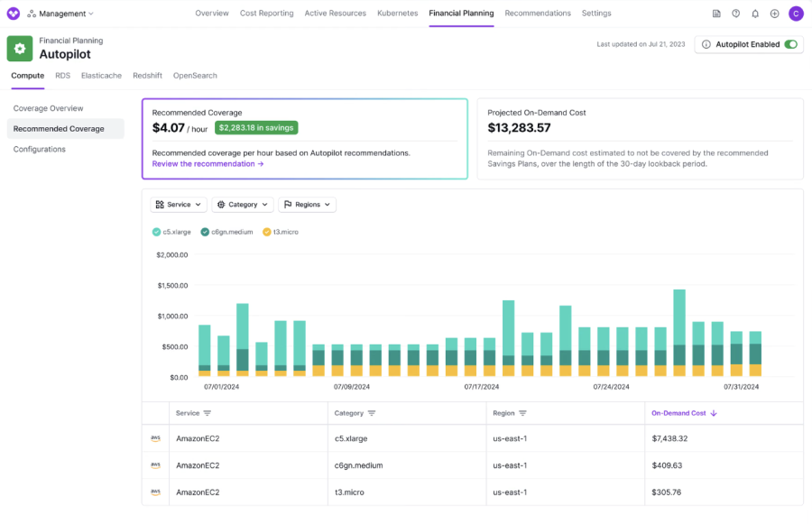Screen dimensions: 812x524
Task: Click the Region column filter icon
Action: [522, 413]
